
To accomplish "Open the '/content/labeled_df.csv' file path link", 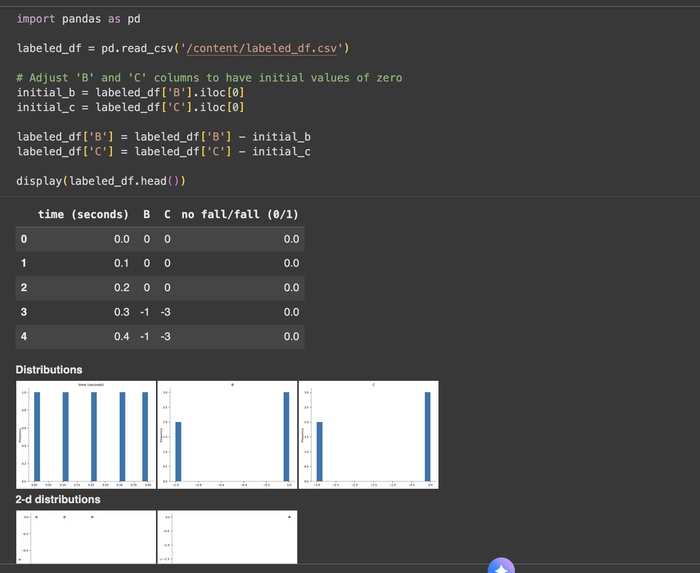I will [261, 48].
